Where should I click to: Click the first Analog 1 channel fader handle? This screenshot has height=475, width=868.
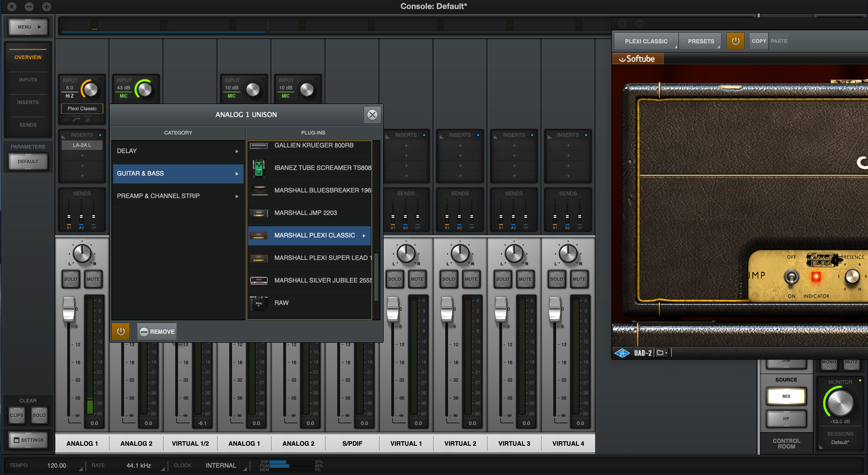pos(69,309)
